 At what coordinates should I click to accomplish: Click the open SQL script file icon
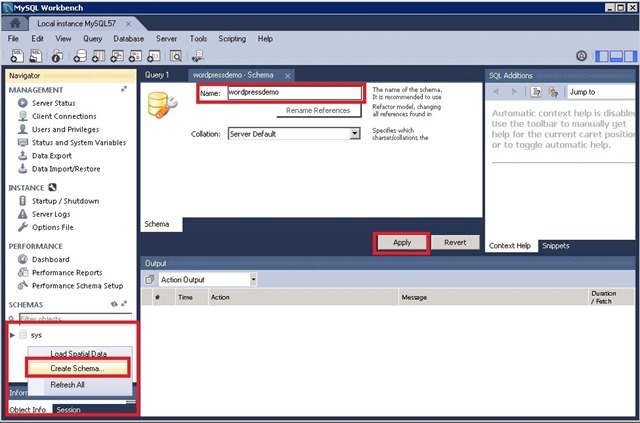(36, 56)
